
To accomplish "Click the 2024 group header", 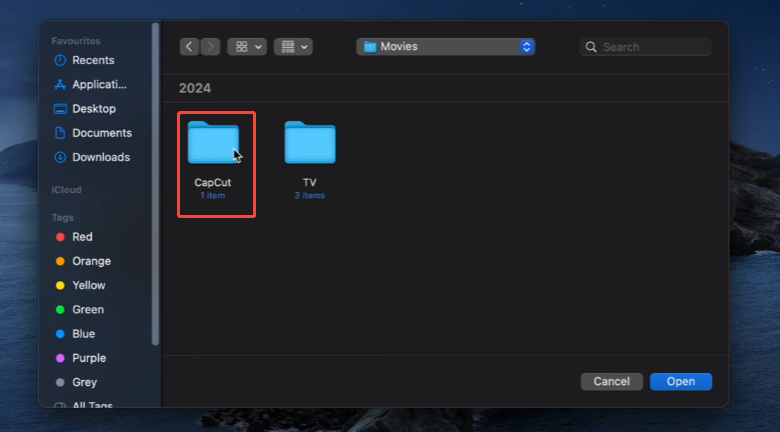I will (195, 88).
